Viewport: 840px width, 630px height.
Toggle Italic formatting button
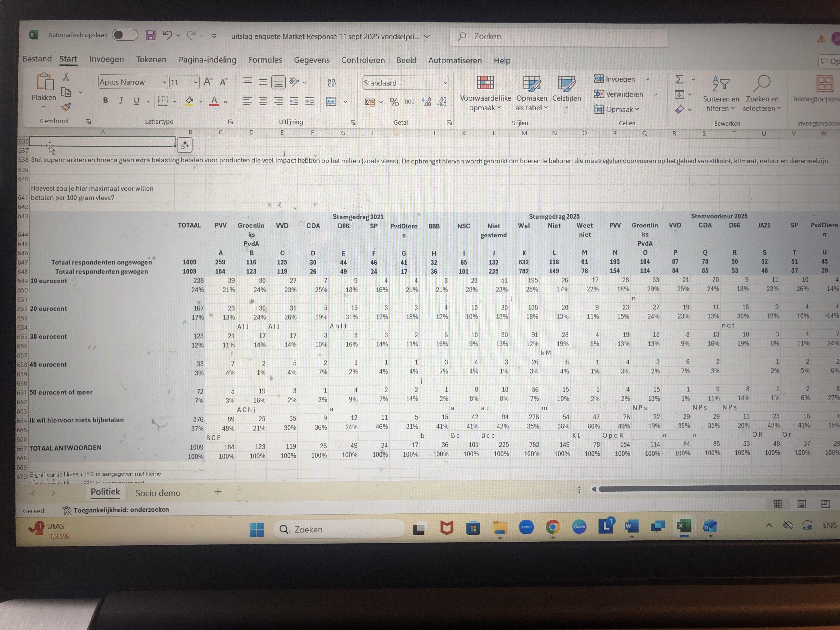(x=121, y=101)
